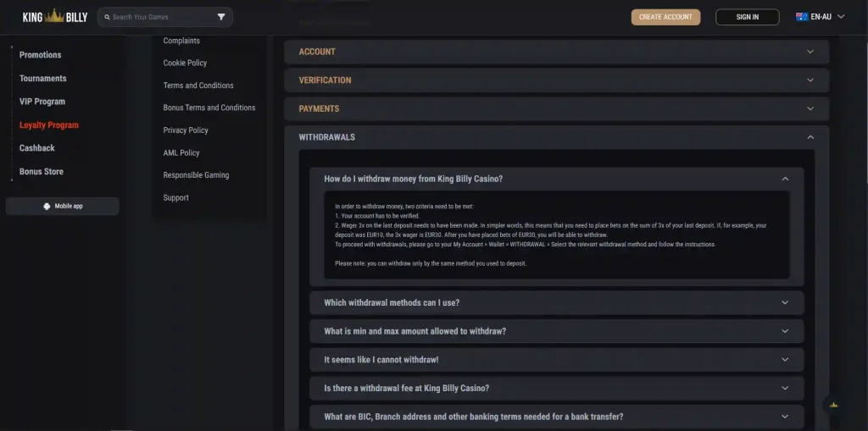Open the Cookie Policy link
Viewport: 868px width, 431px height.
coord(185,63)
